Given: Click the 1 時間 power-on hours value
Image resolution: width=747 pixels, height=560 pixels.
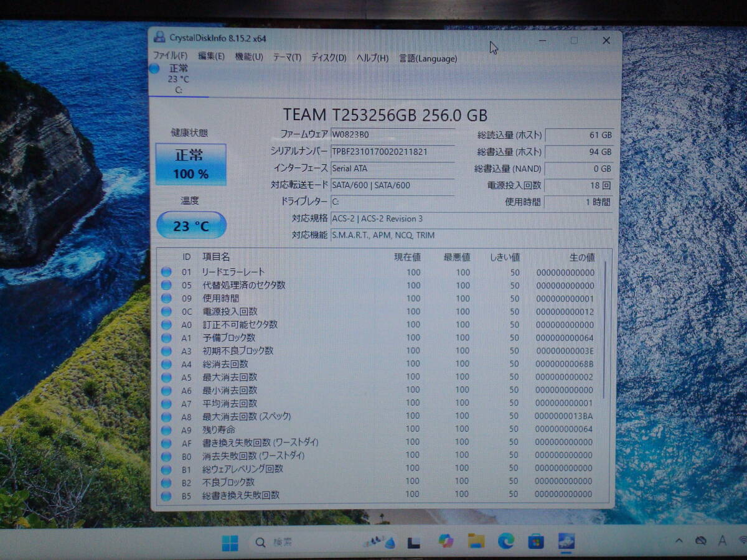Looking at the screenshot, I should 579,202.
